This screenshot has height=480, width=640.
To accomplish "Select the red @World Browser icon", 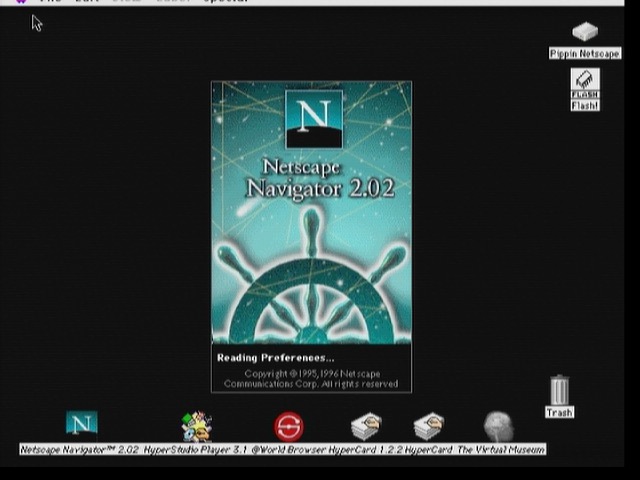I will (x=289, y=427).
